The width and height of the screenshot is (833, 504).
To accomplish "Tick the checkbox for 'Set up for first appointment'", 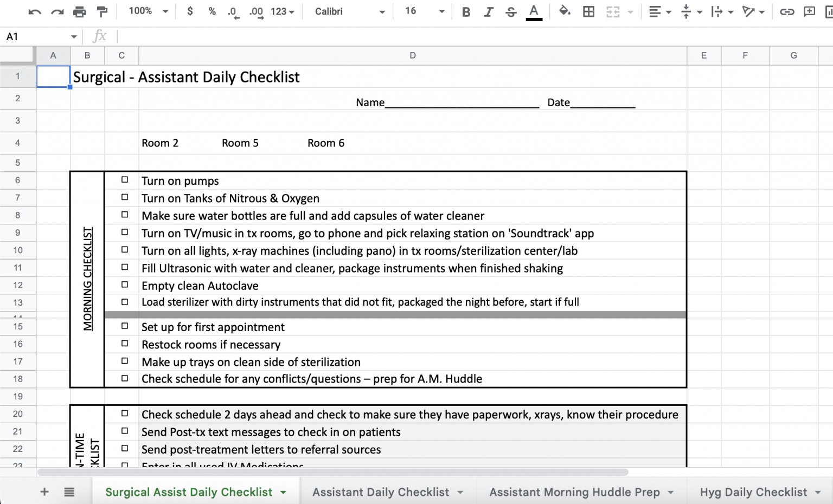I will point(124,326).
